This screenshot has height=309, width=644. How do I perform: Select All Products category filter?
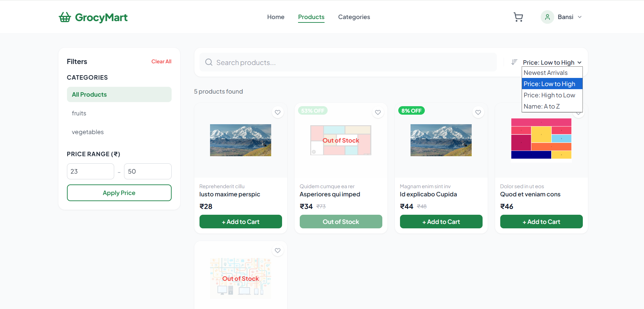(119, 94)
